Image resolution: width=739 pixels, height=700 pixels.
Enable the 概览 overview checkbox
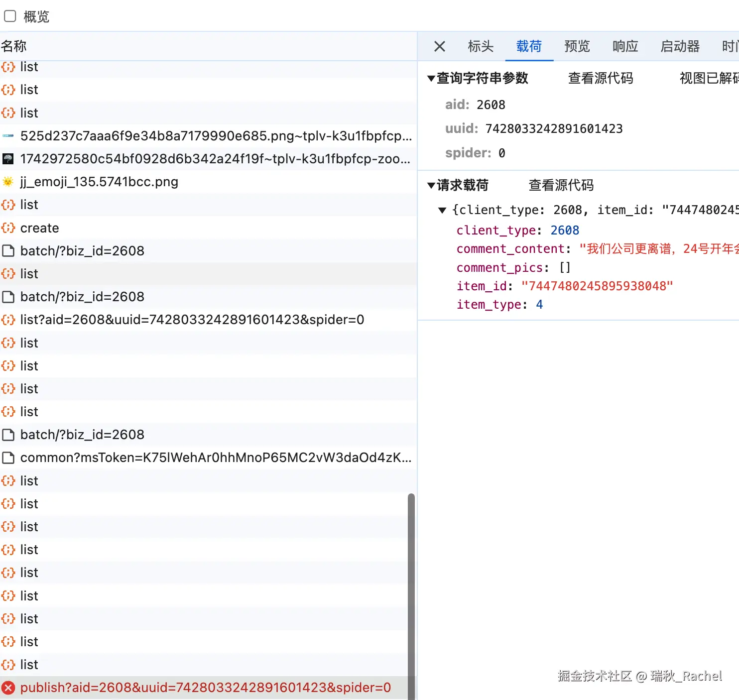[10, 16]
